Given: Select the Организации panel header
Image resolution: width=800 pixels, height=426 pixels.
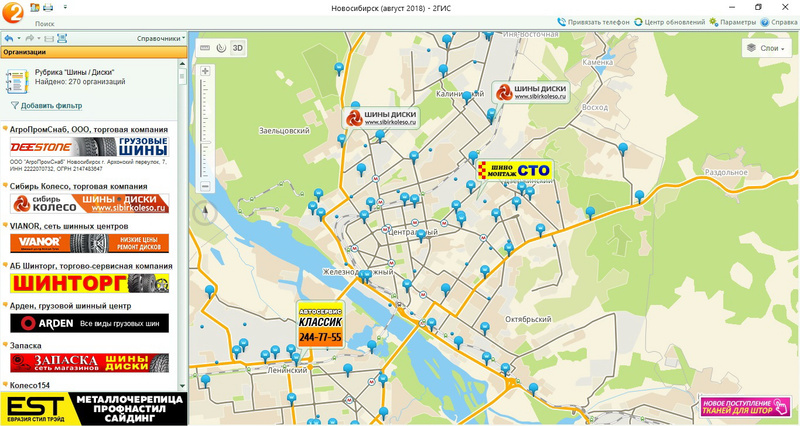Looking at the screenshot, I should pyautogui.click(x=93, y=52).
